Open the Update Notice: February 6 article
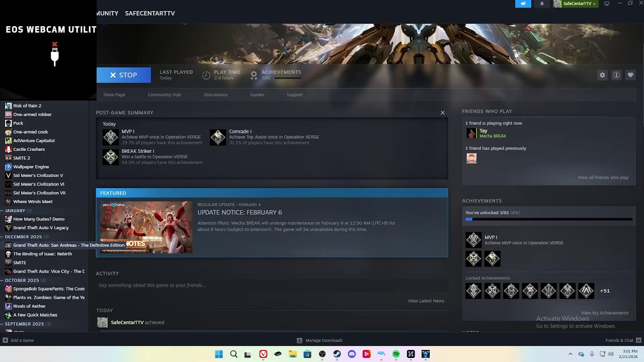This screenshot has width=644, height=362. click(239, 213)
